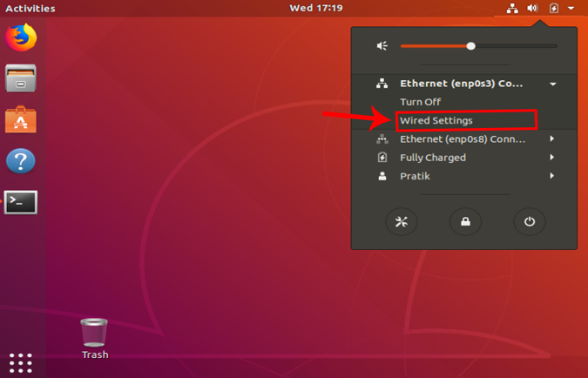Screen dimensions: 588x378
Task: Open the Help icon in the dock
Action: (x=21, y=161)
